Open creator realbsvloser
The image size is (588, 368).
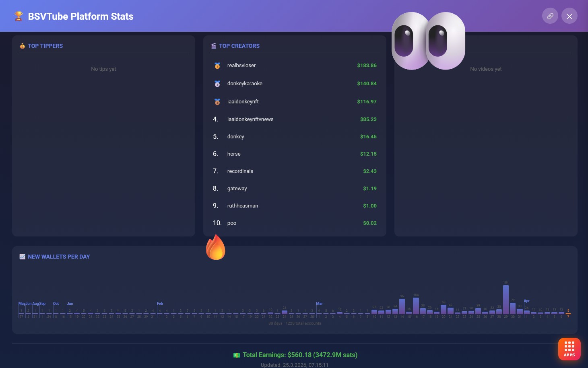tap(241, 66)
